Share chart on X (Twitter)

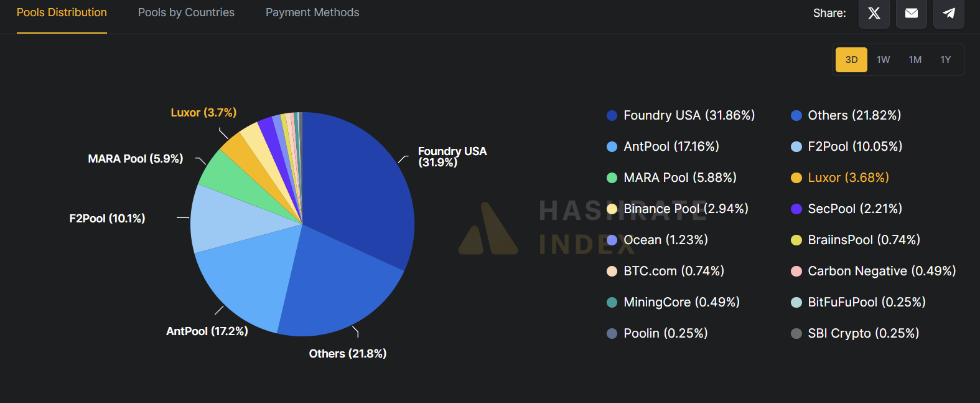tap(874, 13)
